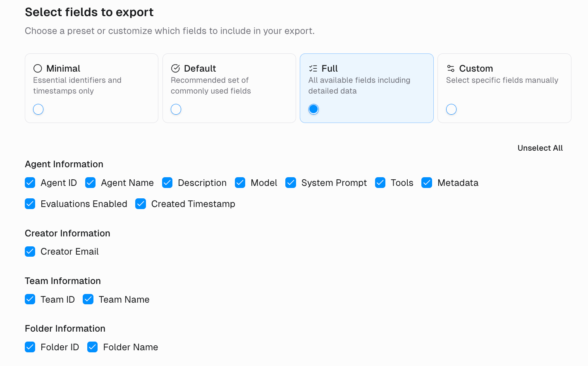Uncheck the Creator Email checkbox
Image resolution: width=588 pixels, height=366 pixels.
tap(30, 251)
